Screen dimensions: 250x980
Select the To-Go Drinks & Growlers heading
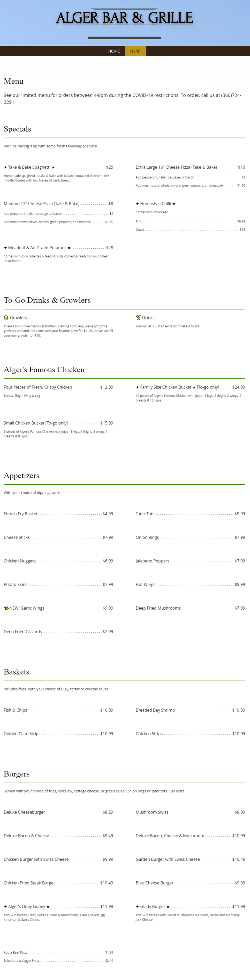[x=47, y=300]
